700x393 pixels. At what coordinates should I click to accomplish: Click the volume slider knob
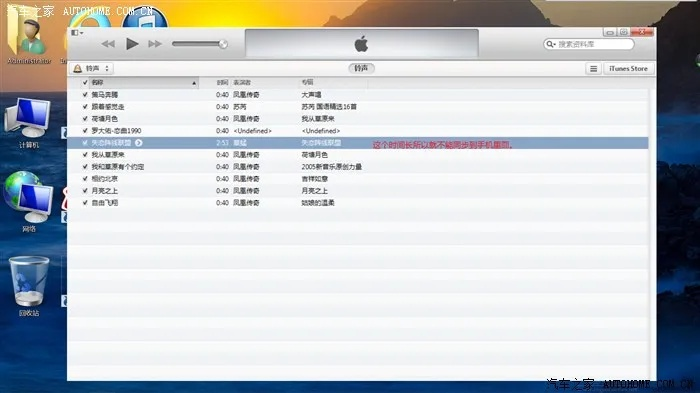click(x=223, y=44)
